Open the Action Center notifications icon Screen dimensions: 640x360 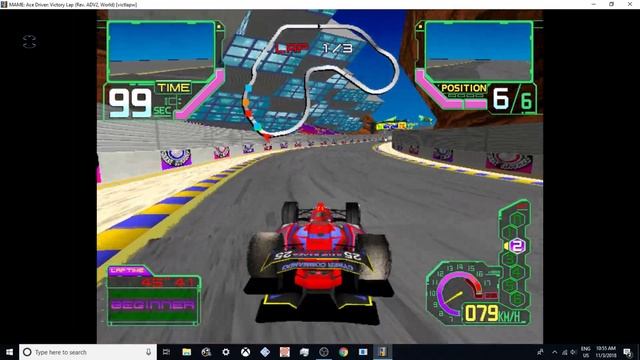628,352
